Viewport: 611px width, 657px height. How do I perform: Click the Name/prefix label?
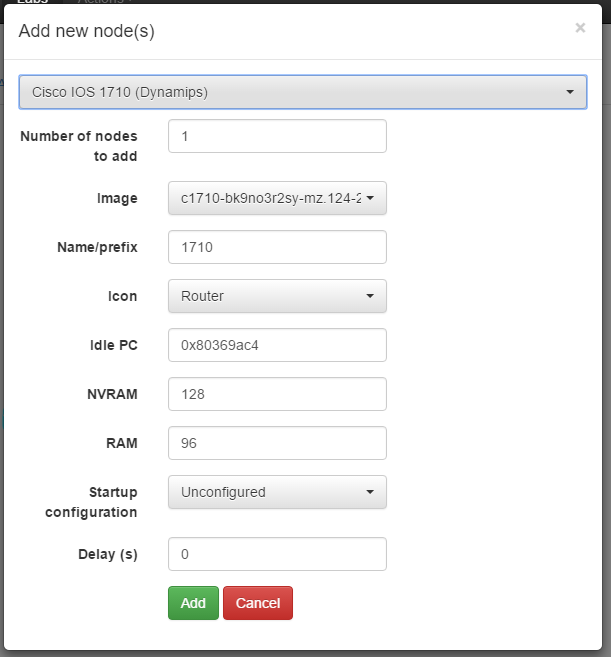coord(97,247)
